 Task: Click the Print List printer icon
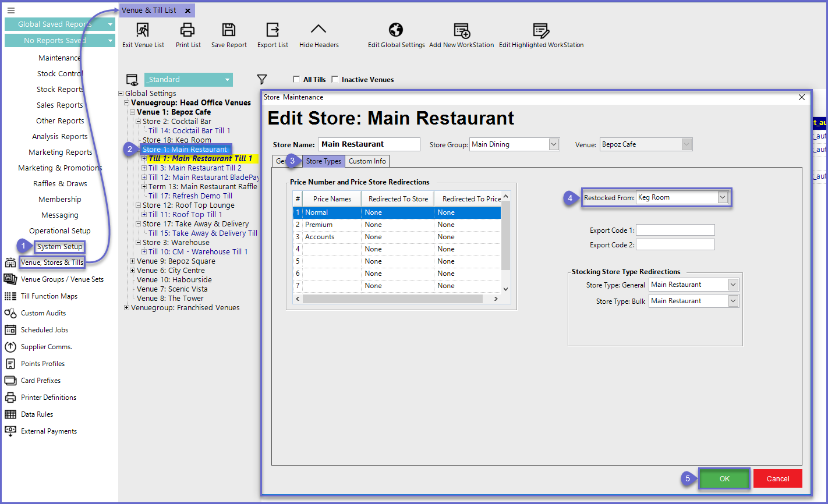187,30
